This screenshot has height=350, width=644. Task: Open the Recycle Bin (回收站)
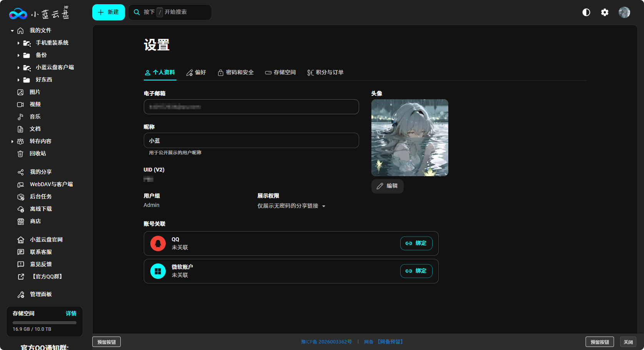point(37,153)
